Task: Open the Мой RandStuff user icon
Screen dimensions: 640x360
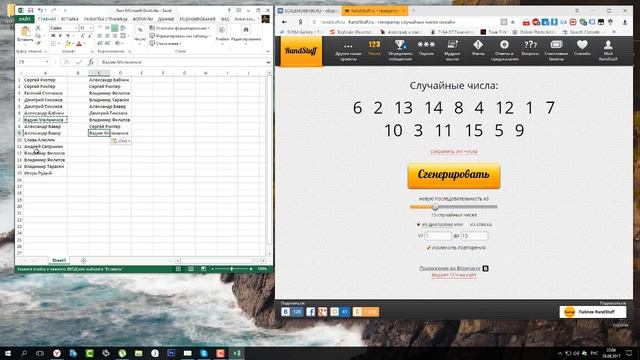Action: [x=608, y=50]
